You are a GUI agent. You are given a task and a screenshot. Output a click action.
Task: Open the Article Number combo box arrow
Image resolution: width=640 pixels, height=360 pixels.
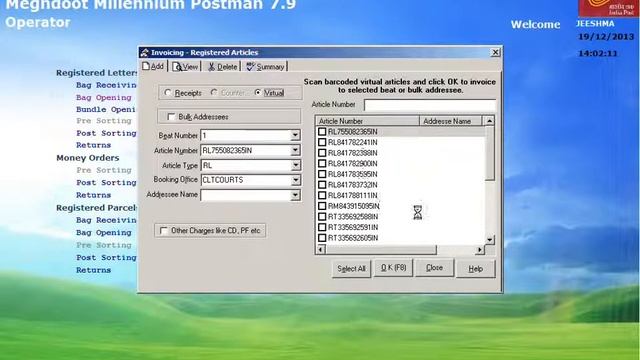point(295,150)
